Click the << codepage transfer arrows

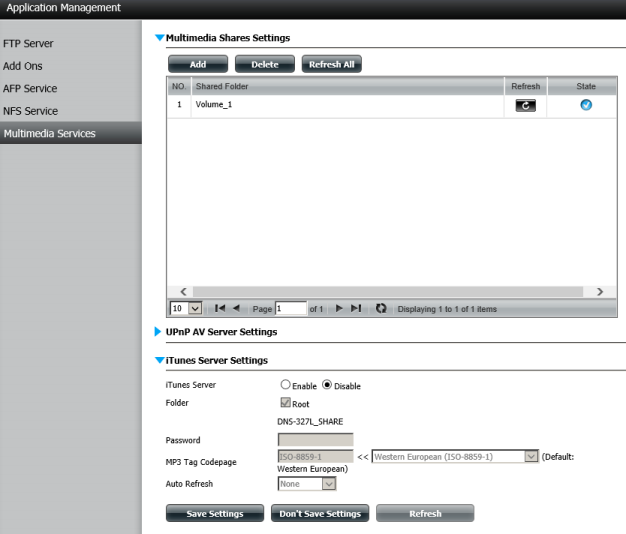[363, 457]
